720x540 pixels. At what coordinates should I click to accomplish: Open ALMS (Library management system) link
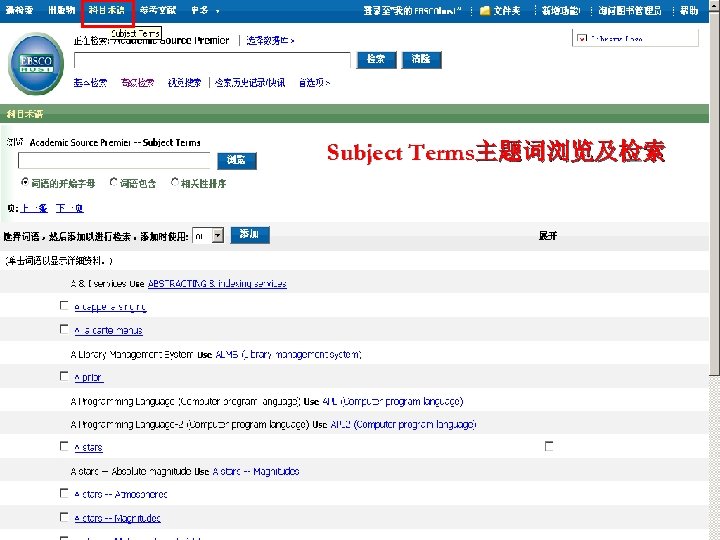coord(288,354)
